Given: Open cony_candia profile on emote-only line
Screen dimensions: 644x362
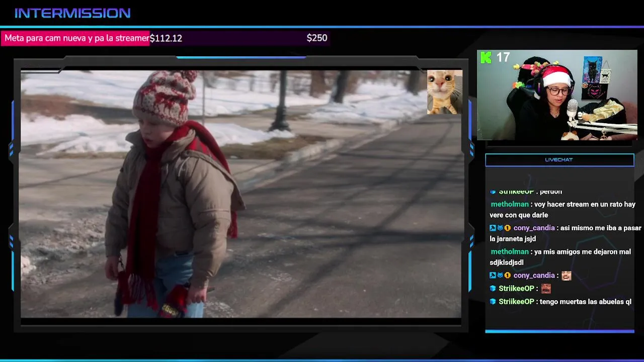Looking at the screenshot, I should click(x=534, y=275).
